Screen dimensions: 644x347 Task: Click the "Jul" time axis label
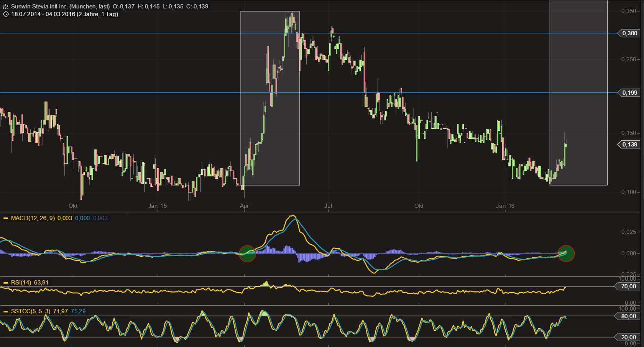pos(328,206)
